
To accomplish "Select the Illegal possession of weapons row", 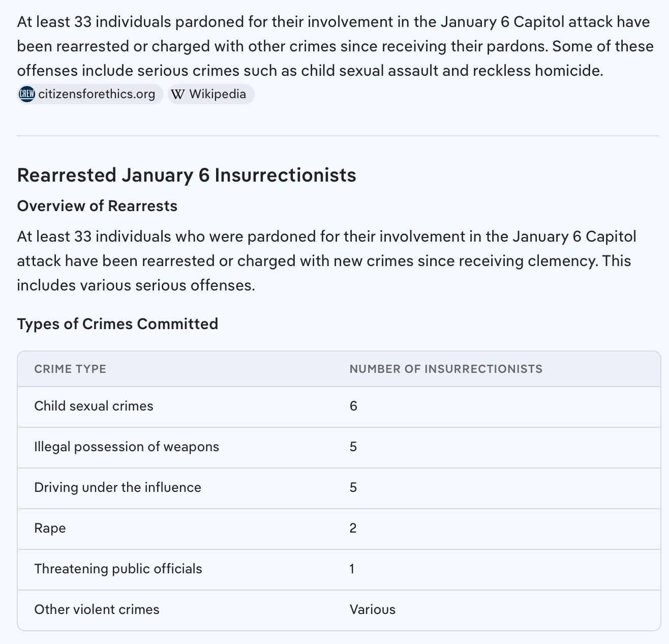I will pyautogui.click(x=127, y=447).
